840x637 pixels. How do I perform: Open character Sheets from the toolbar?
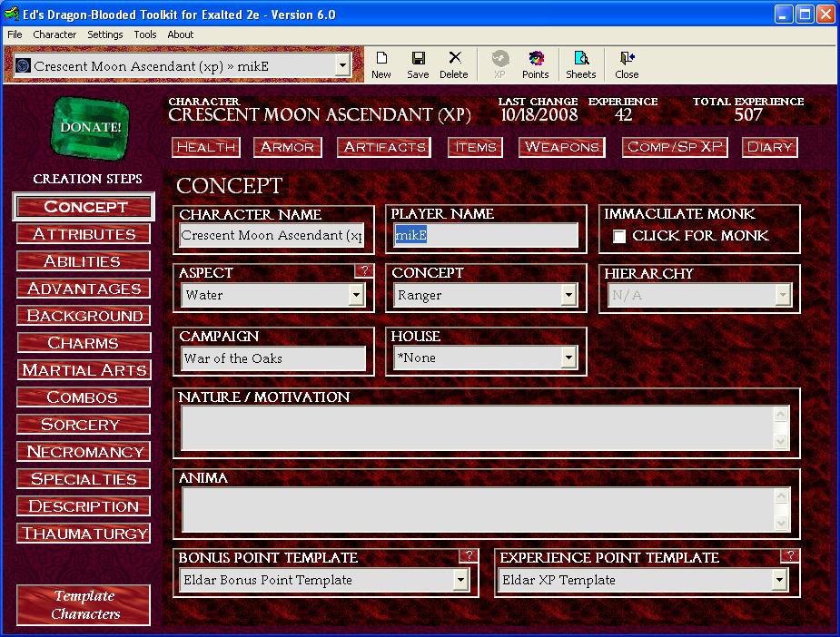click(x=580, y=64)
